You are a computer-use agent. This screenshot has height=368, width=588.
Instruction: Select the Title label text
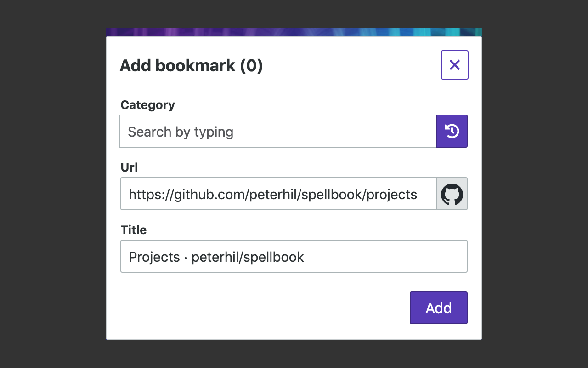click(134, 230)
